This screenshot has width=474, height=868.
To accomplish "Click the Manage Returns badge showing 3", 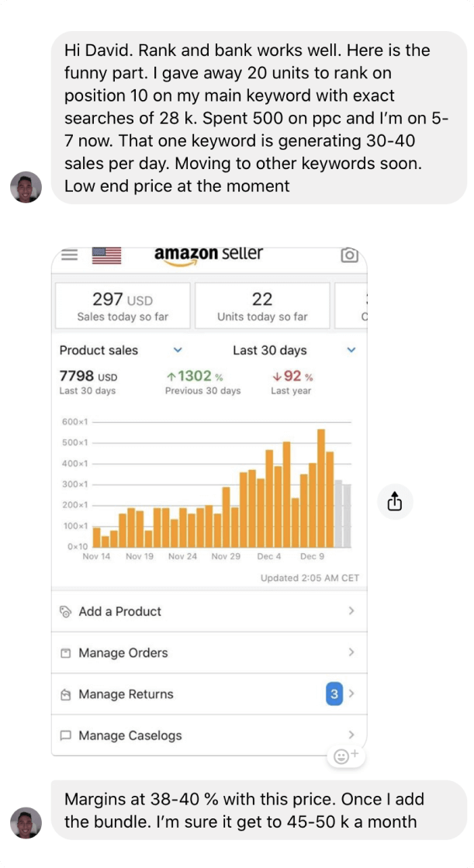I will point(334,694).
